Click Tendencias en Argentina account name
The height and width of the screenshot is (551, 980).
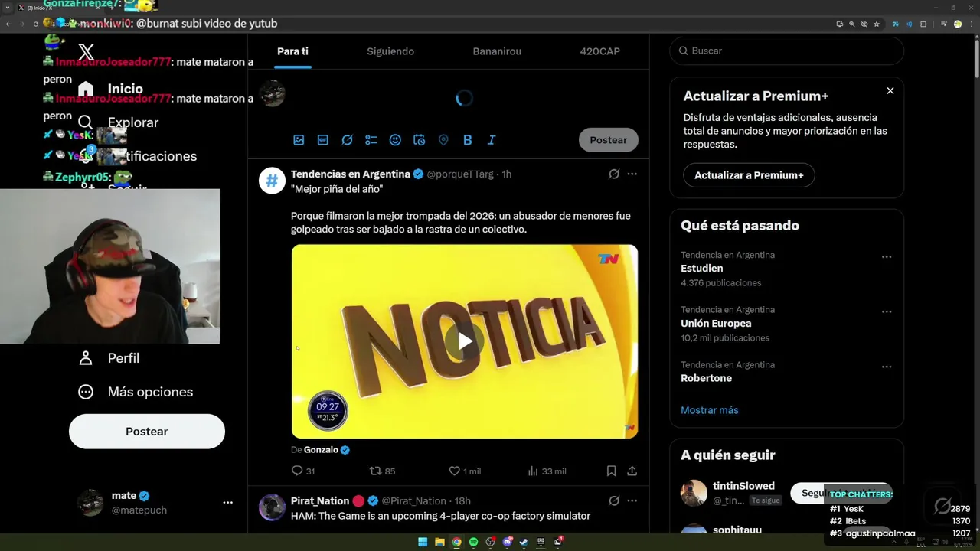351,174
